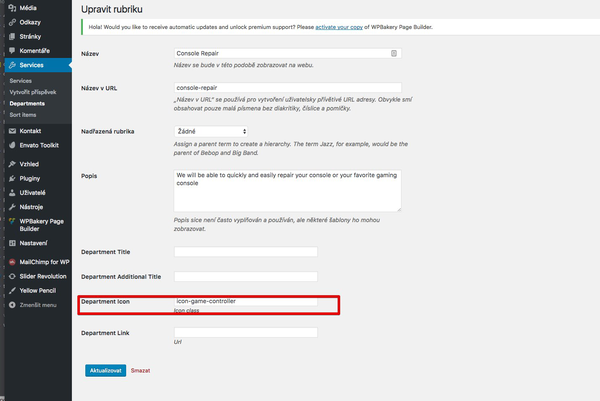Image resolution: width=600 pixels, height=401 pixels.
Task: Click the Smazat delete link
Action: coord(140,370)
